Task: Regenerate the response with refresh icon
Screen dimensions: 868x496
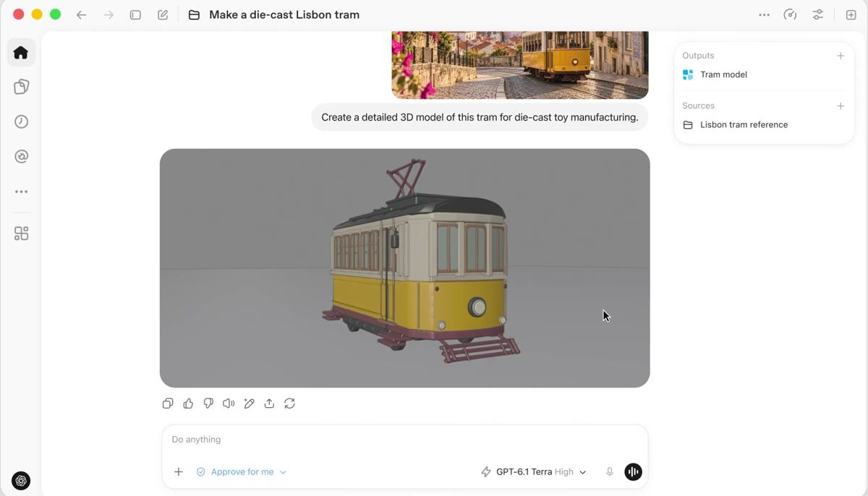Action: click(289, 403)
